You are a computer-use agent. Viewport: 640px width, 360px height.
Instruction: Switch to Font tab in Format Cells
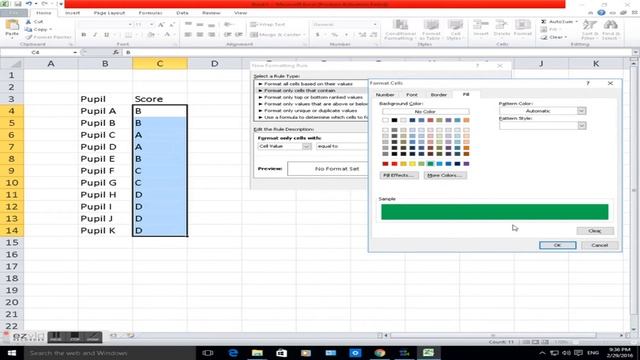(x=412, y=95)
